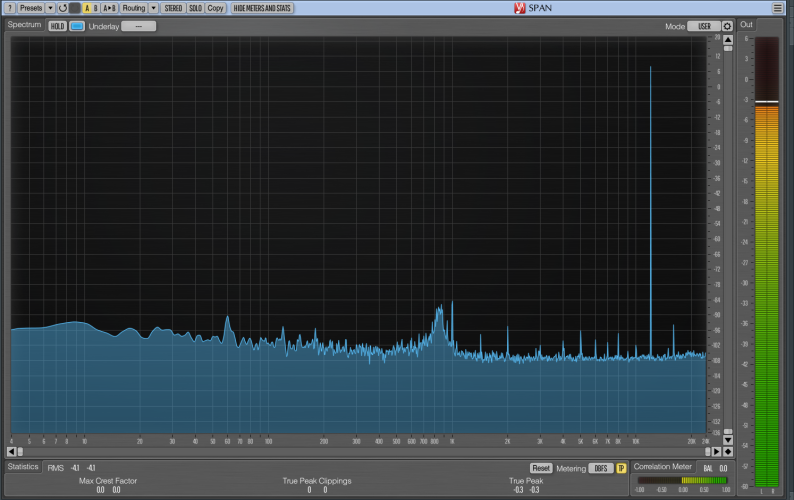Click the top vertical range slider handle
The image size is (794, 500).
click(728, 49)
